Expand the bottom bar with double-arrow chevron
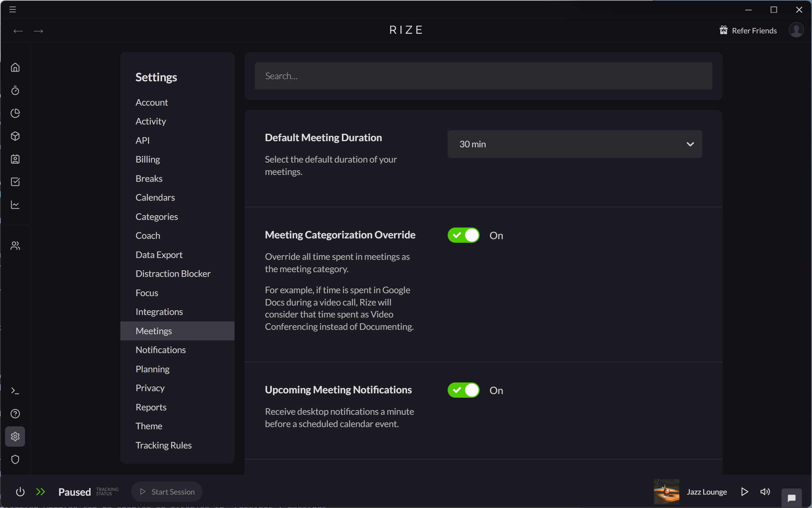The height and width of the screenshot is (508, 812). point(41,492)
